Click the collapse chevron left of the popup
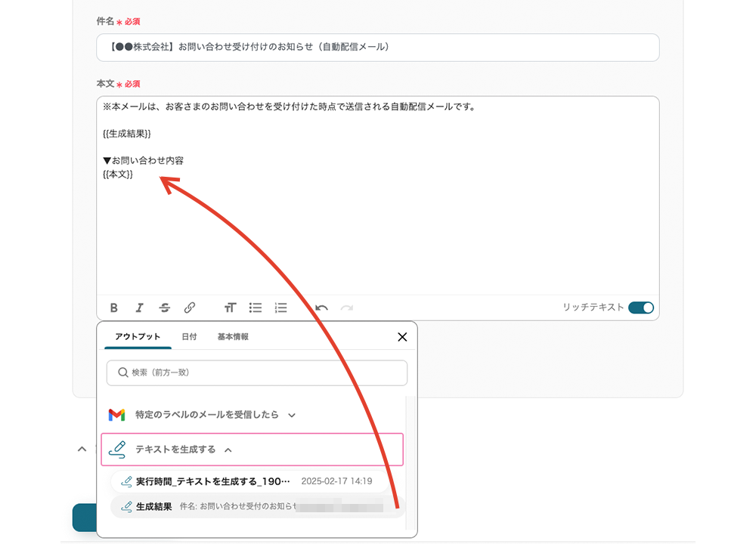This screenshot has height=544, width=756. tap(82, 449)
